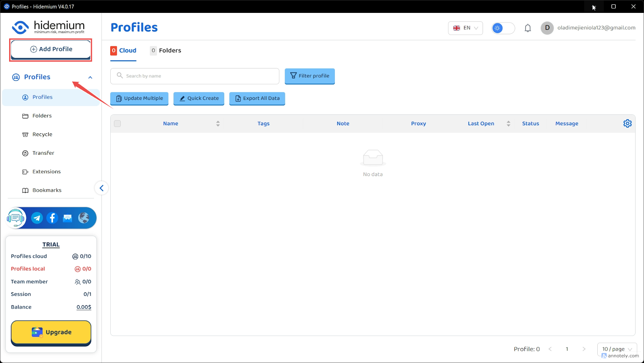Open table column settings gear
644x363 pixels.
tap(627, 124)
